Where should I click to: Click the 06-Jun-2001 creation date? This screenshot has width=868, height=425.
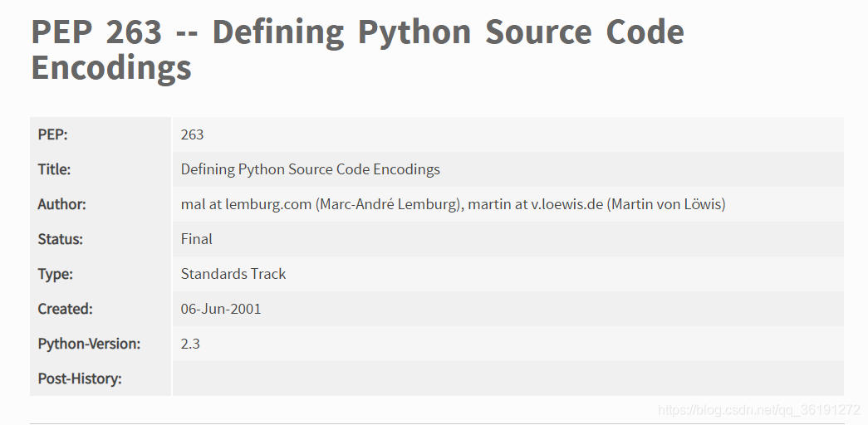(221, 309)
